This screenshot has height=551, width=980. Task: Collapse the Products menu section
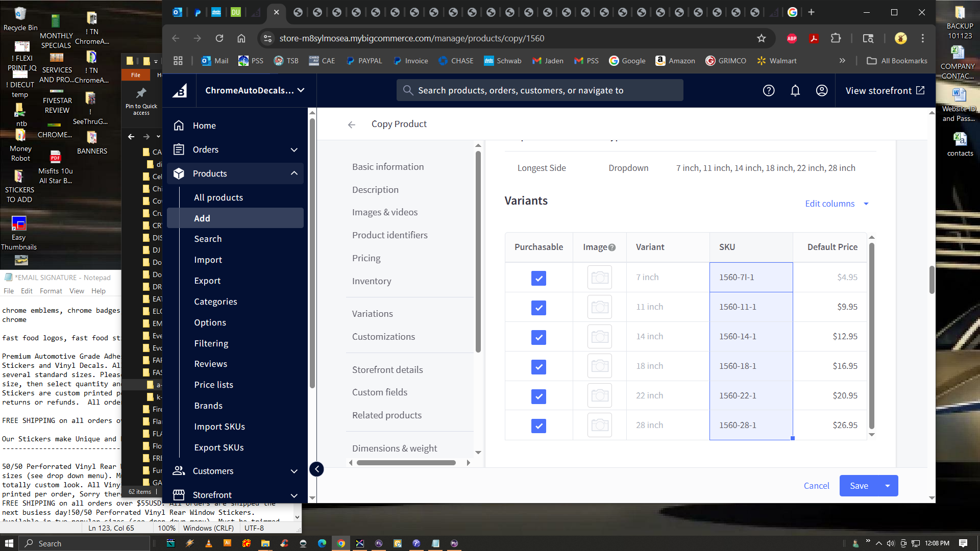294,173
